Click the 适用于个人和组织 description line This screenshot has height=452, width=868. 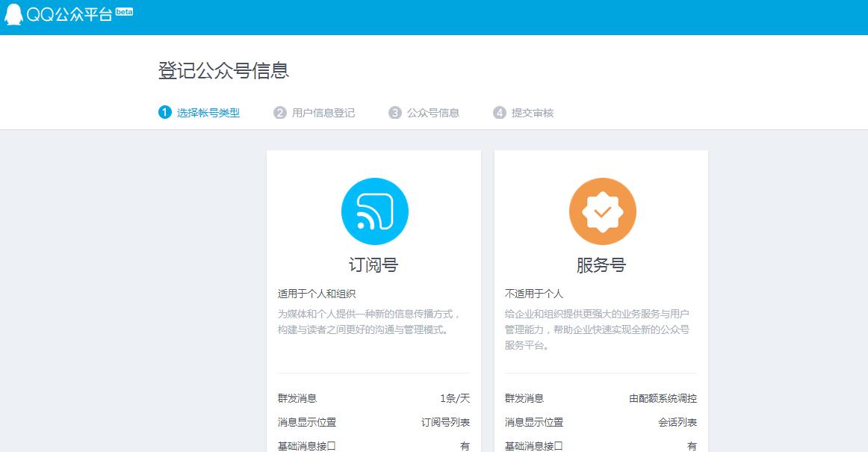317,294
